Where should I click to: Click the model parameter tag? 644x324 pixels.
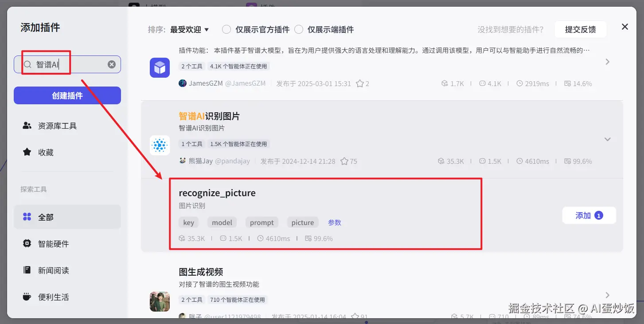tap(222, 223)
